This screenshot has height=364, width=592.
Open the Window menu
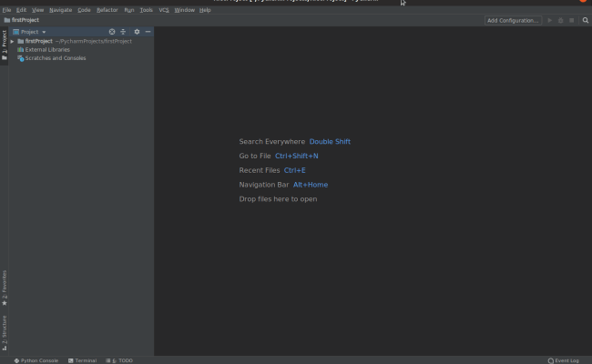click(x=184, y=10)
